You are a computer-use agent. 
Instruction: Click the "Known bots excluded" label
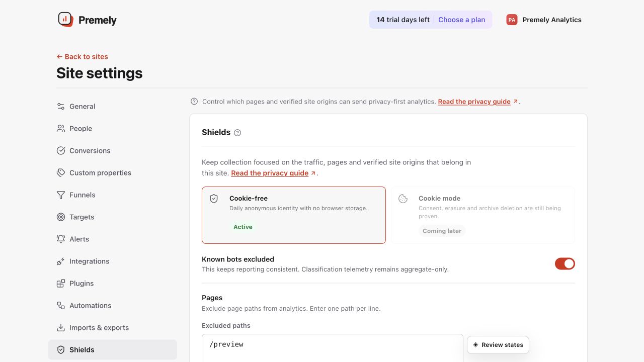tap(238, 259)
